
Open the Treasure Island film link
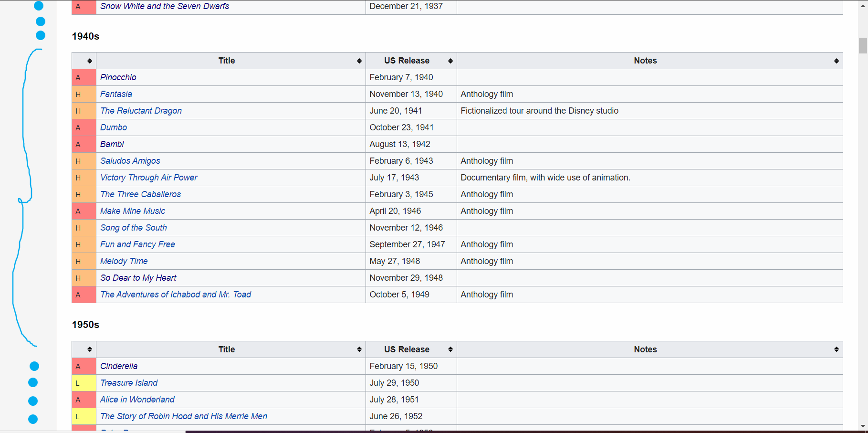click(x=129, y=383)
